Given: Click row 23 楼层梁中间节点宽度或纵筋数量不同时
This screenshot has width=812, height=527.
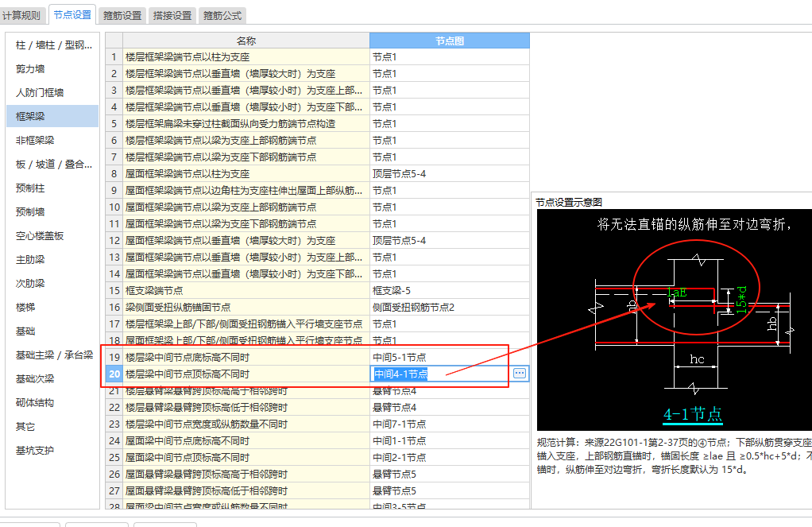Looking at the screenshot, I should pyautogui.click(x=246, y=424).
